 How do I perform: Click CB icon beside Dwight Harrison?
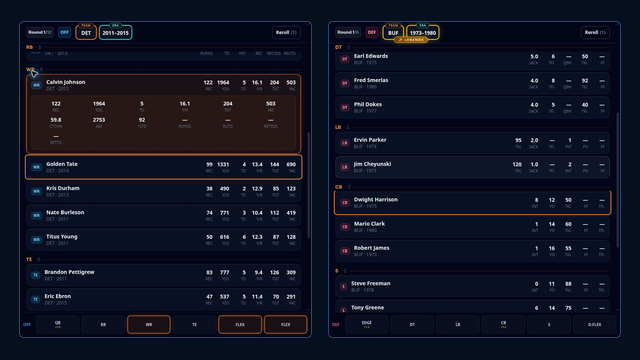click(344, 202)
